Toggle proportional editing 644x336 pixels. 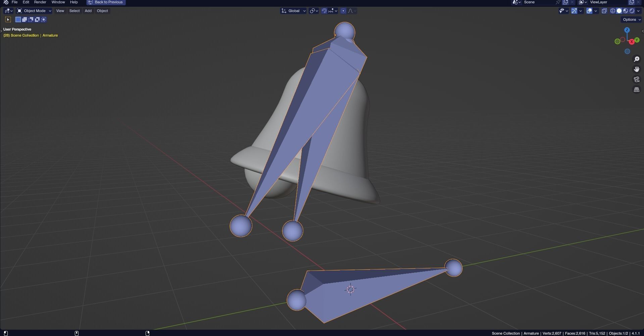click(x=343, y=11)
